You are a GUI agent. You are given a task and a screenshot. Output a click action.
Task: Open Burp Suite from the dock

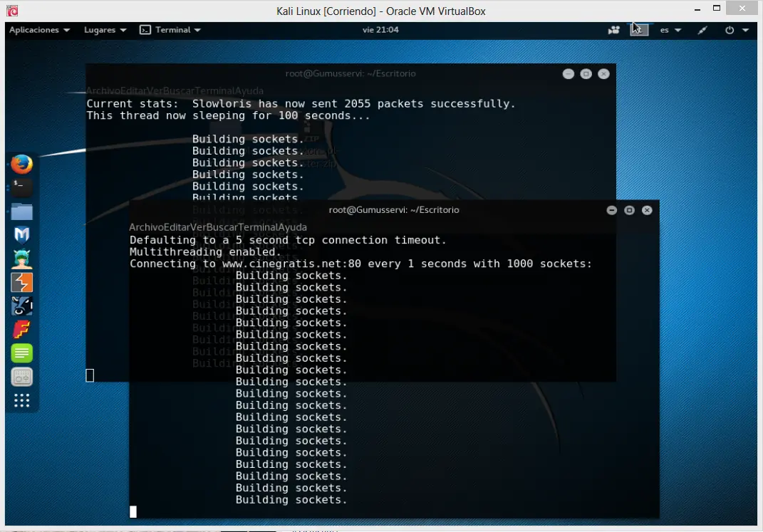[x=21, y=282]
